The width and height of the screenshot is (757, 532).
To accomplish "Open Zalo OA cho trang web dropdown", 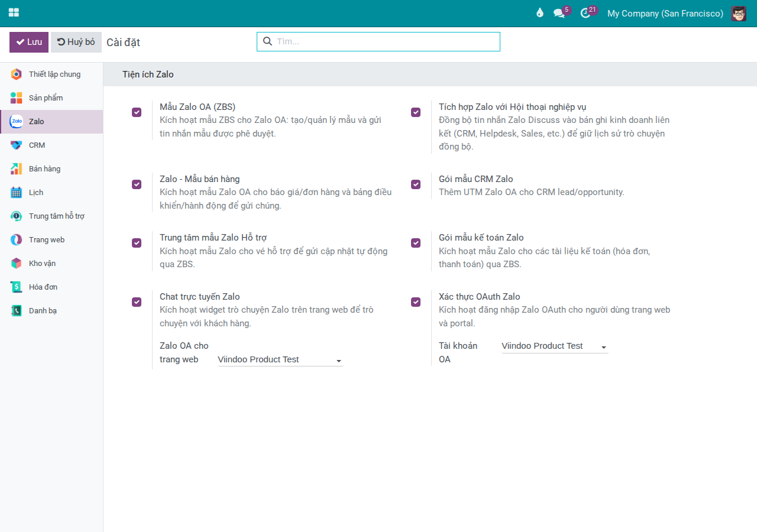I will pyautogui.click(x=280, y=359).
